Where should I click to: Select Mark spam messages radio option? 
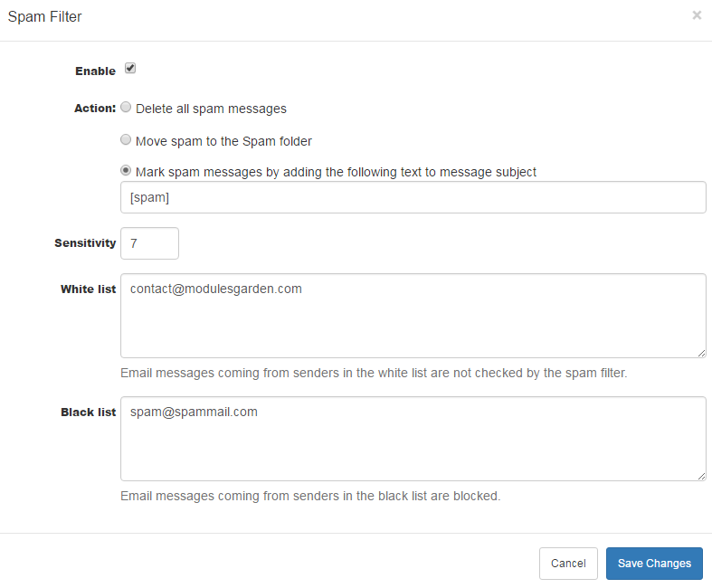(x=126, y=171)
